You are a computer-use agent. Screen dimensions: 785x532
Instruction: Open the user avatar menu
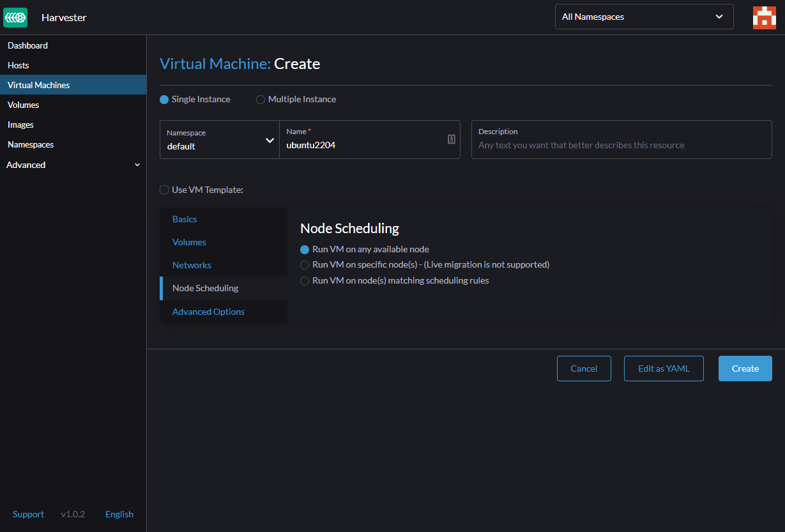pos(764,17)
